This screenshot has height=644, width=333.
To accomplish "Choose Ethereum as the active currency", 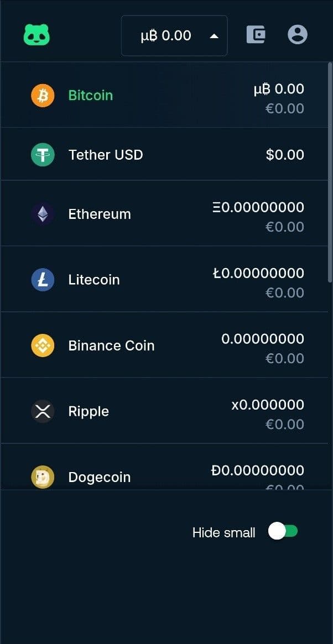I will click(100, 214).
